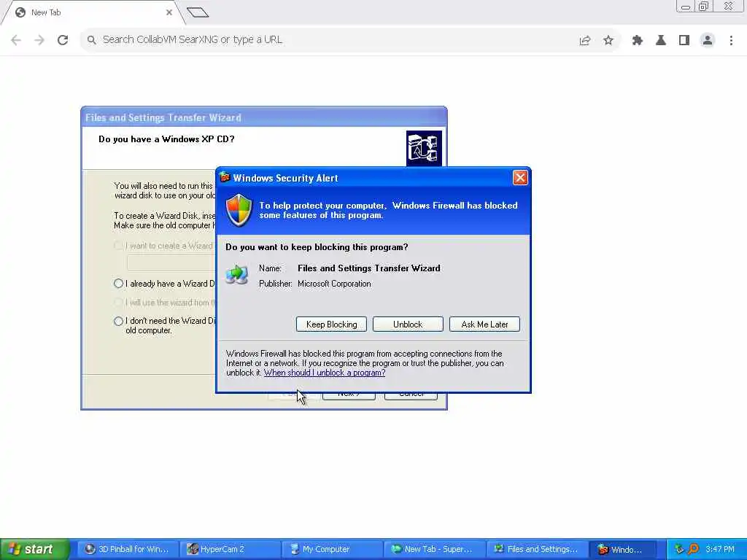
Task: Close the Windows Security Alert dialog
Action: (519, 178)
